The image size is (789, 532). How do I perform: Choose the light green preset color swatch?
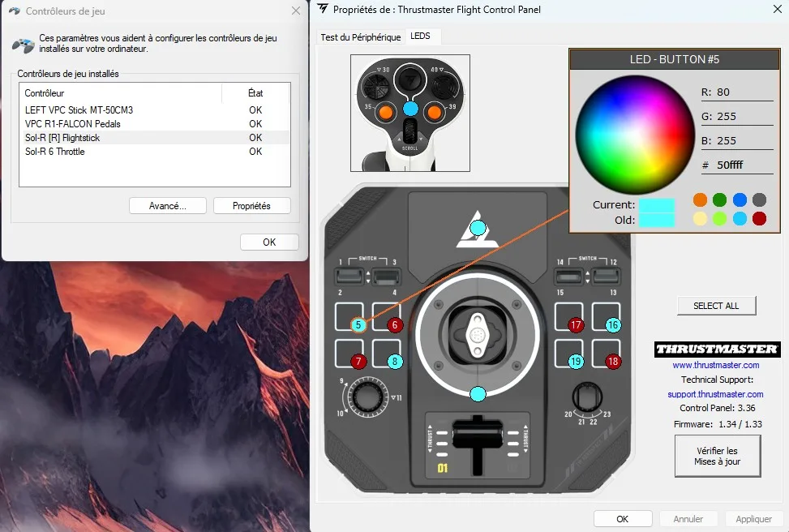[x=719, y=218]
